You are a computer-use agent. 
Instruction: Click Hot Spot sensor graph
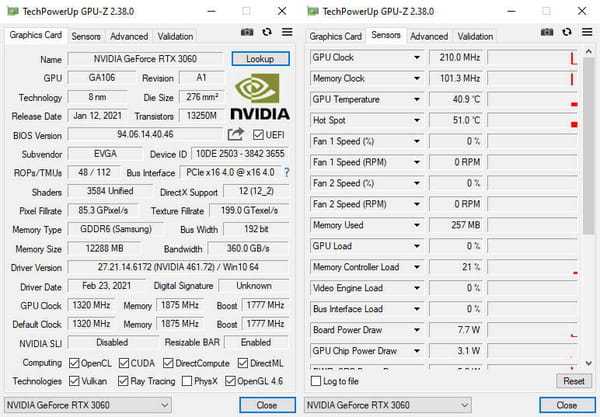532,121
